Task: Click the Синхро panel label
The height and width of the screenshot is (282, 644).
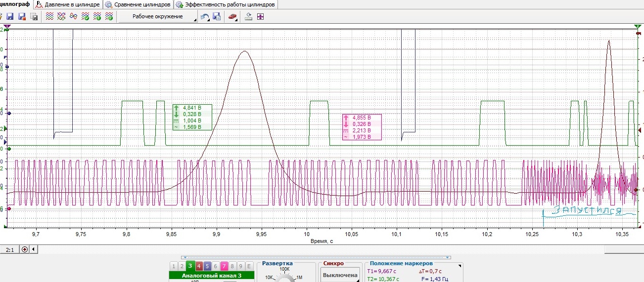Action: click(x=333, y=264)
